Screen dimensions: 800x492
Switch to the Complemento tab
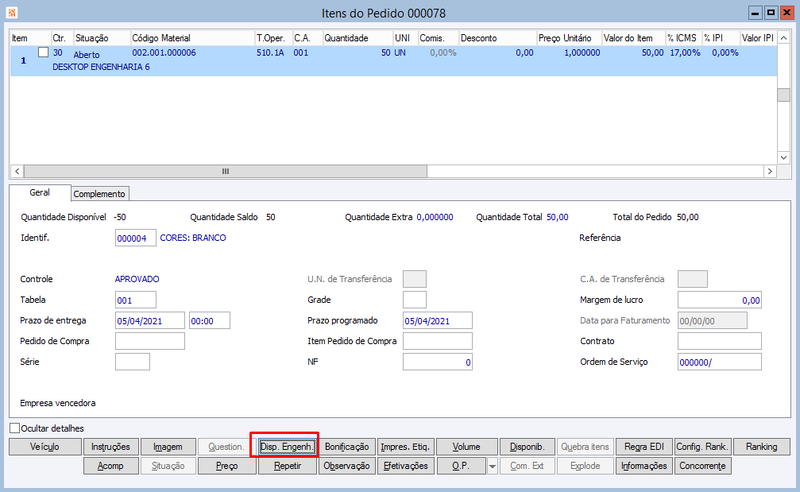click(99, 194)
